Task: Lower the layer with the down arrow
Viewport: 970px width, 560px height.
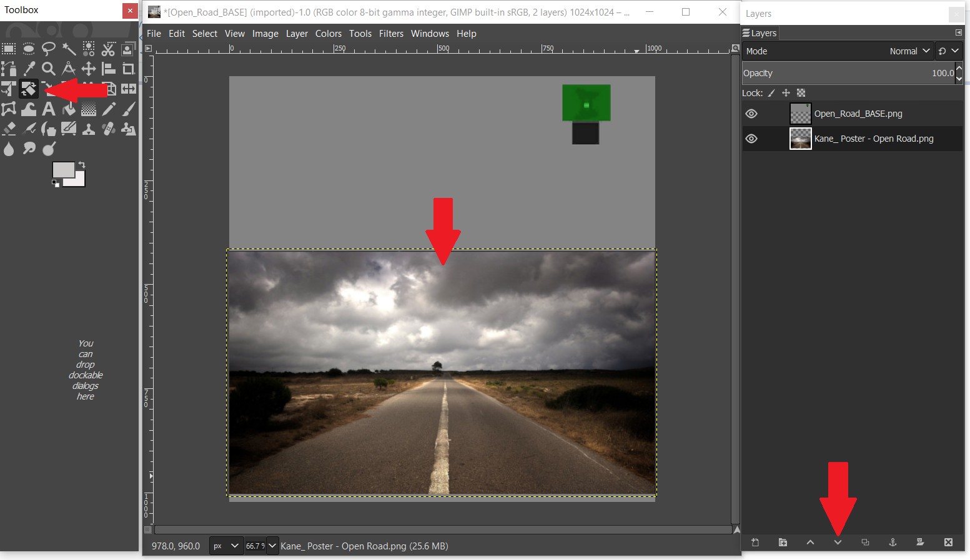Action: pyautogui.click(x=838, y=543)
